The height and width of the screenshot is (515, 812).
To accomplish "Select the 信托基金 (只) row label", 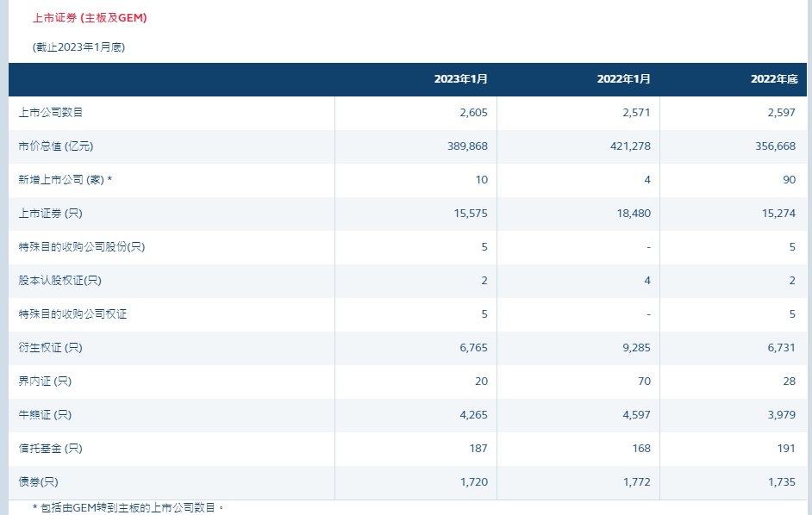I will point(50,449).
